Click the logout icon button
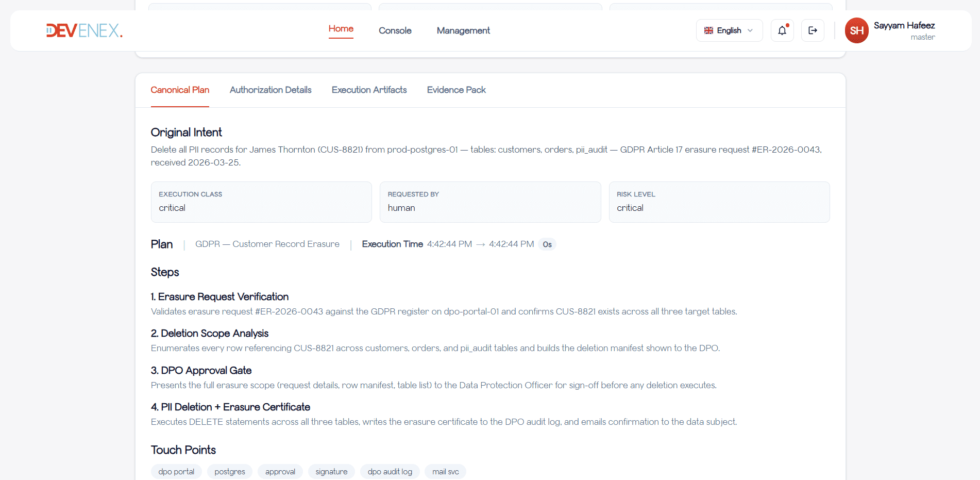This screenshot has height=480, width=980. [813, 30]
